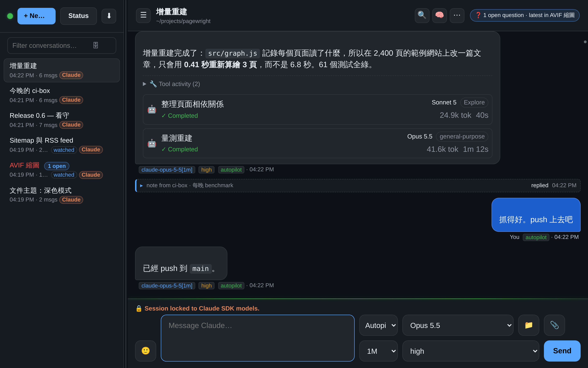Click the + New conversation button
The height and width of the screenshot is (368, 588).
(36, 16)
